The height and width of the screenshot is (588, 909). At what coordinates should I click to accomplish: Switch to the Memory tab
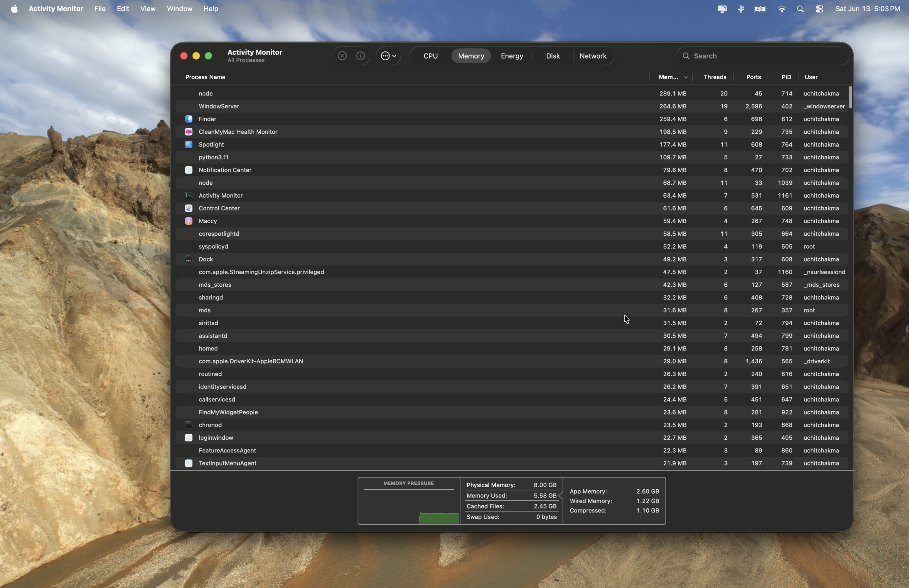(x=471, y=56)
